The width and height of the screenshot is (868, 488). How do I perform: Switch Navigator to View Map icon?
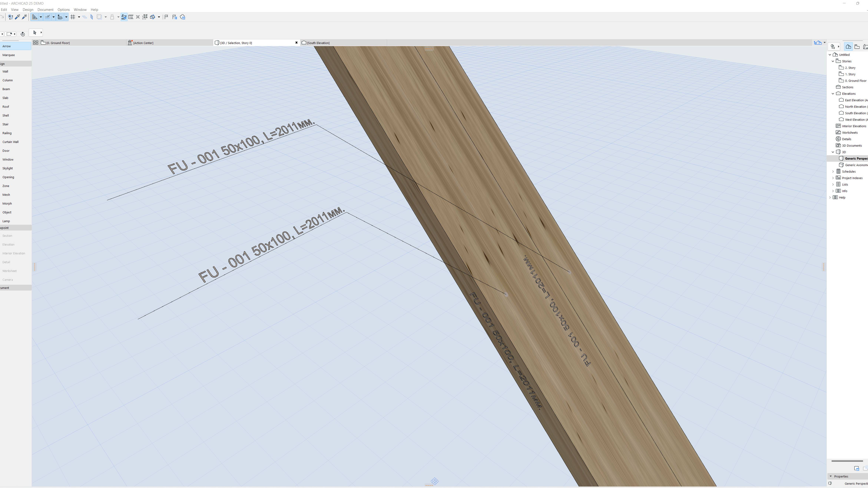pos(857,47)
